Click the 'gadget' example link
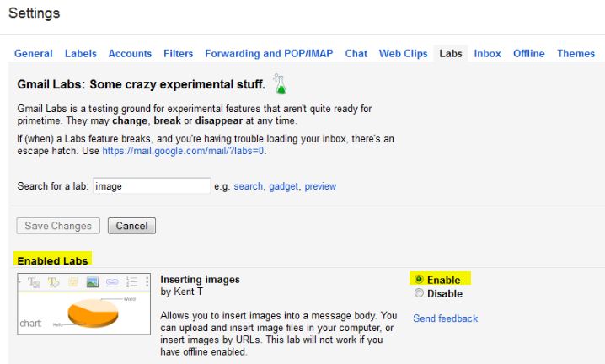The height and width of the screenshot is (364, 605). point(284,186)
